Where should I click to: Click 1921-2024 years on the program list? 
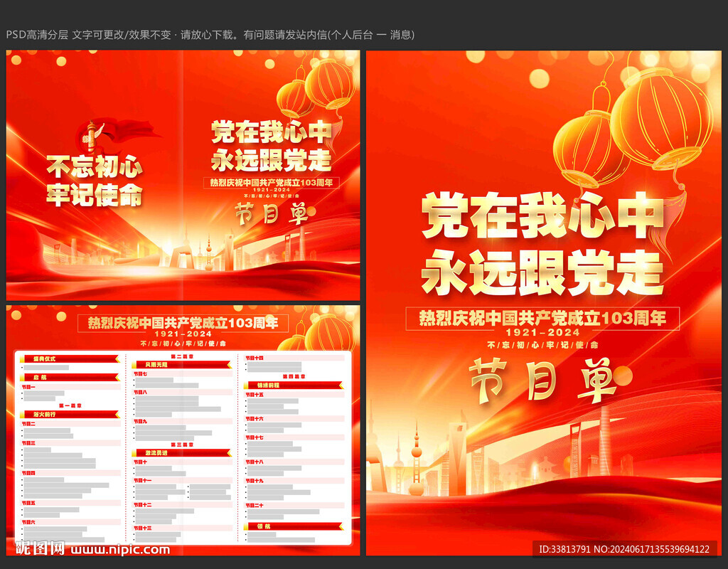tap(183, 334)
